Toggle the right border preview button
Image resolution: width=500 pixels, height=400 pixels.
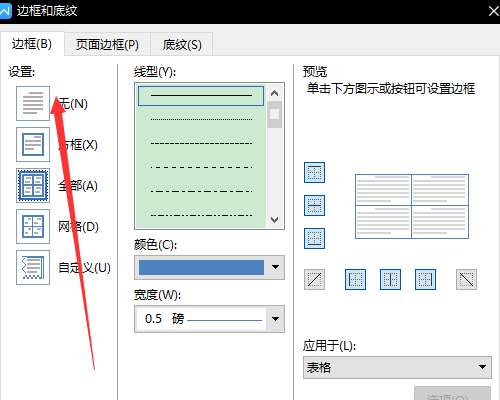pyautogui.click(x=425, y=279)
